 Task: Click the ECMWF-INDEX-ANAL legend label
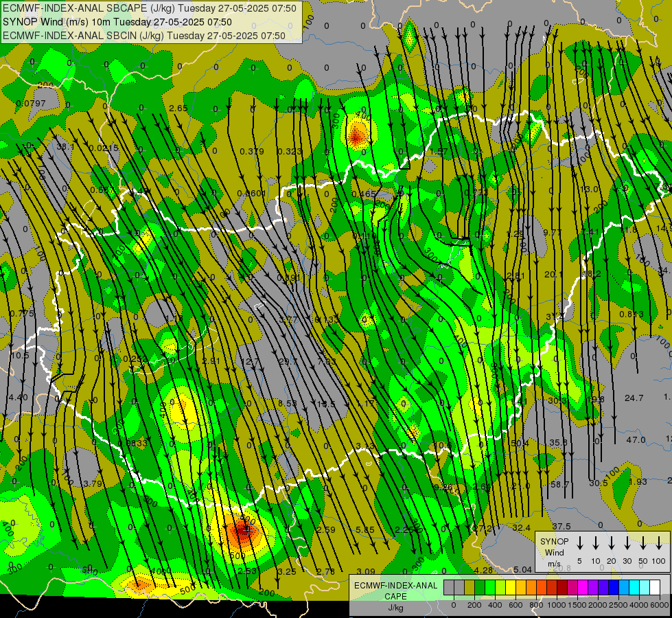pyautogui.click(x=395, y=586)
